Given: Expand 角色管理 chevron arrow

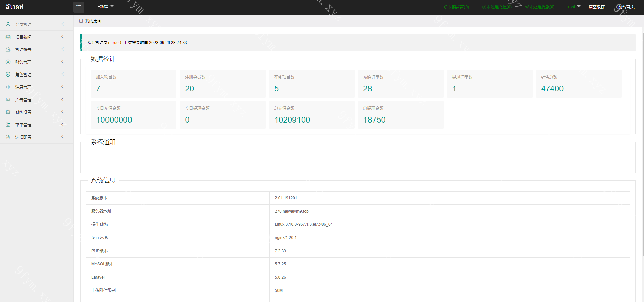Looking at the screenshot, I should coord(62,74).
